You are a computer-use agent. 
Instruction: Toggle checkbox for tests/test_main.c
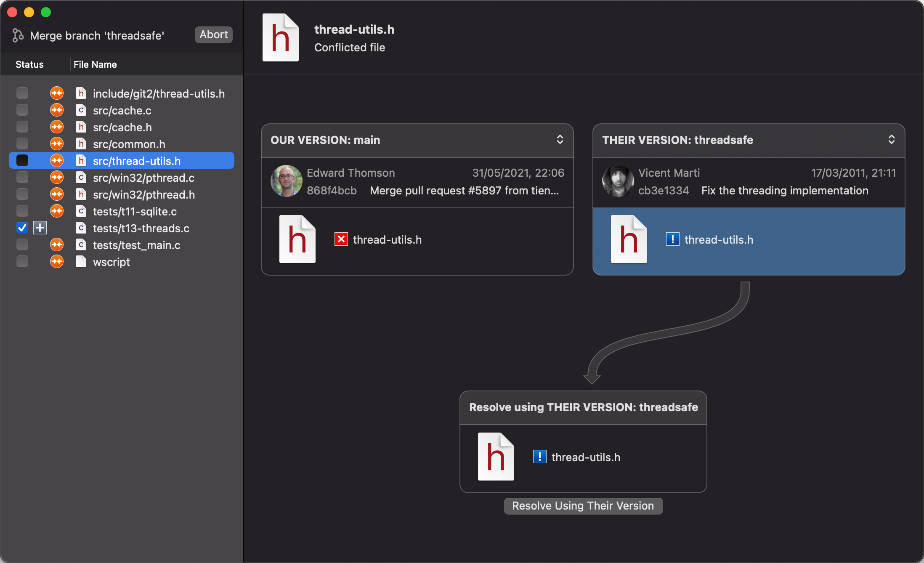tap(22, 244)
